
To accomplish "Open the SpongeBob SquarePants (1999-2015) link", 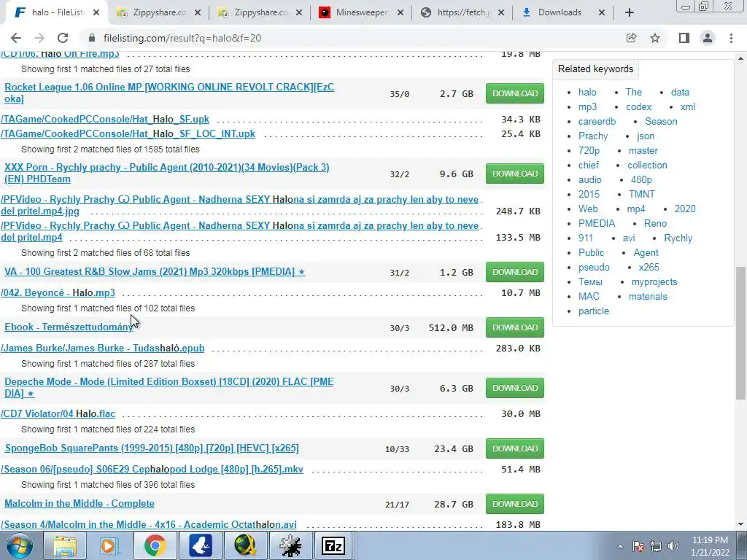I will click(152, 448).
